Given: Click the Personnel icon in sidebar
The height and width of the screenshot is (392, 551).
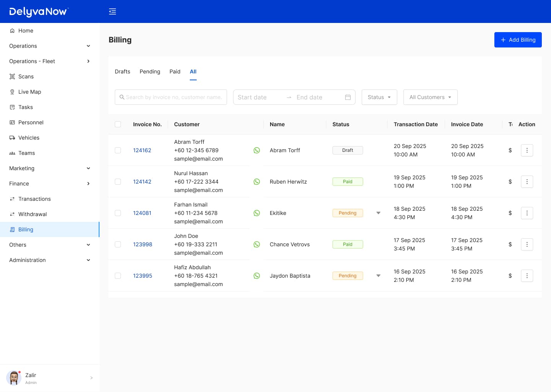Looking at the screenshot, I should [x=12, y=122].
